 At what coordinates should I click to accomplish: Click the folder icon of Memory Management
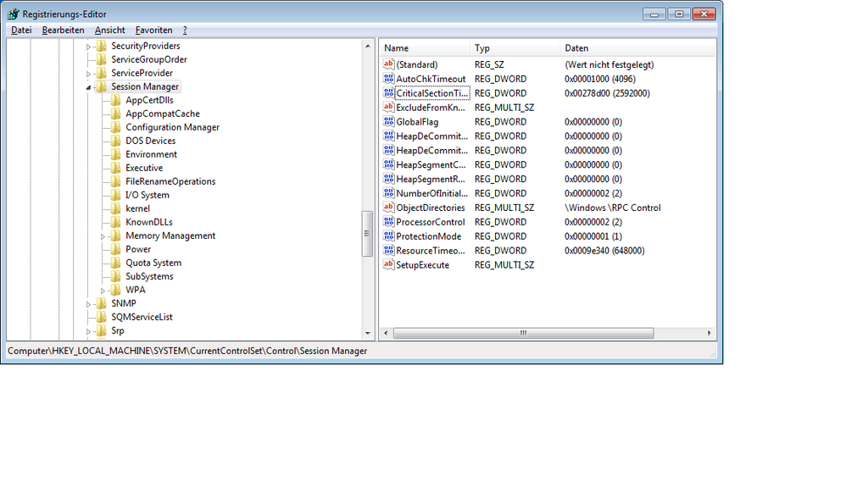(x=116, y=236)
